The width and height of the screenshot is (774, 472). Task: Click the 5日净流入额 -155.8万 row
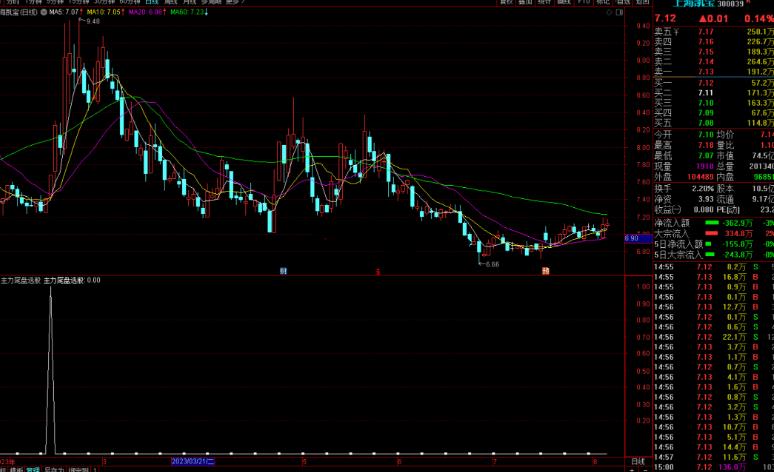(714, 244)
